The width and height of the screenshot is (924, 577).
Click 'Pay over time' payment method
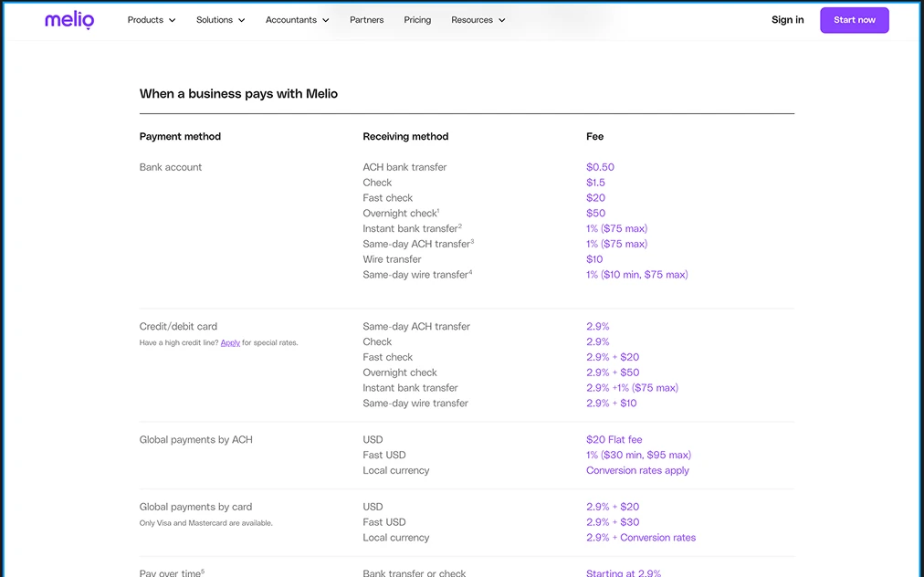tap(172, 572)
